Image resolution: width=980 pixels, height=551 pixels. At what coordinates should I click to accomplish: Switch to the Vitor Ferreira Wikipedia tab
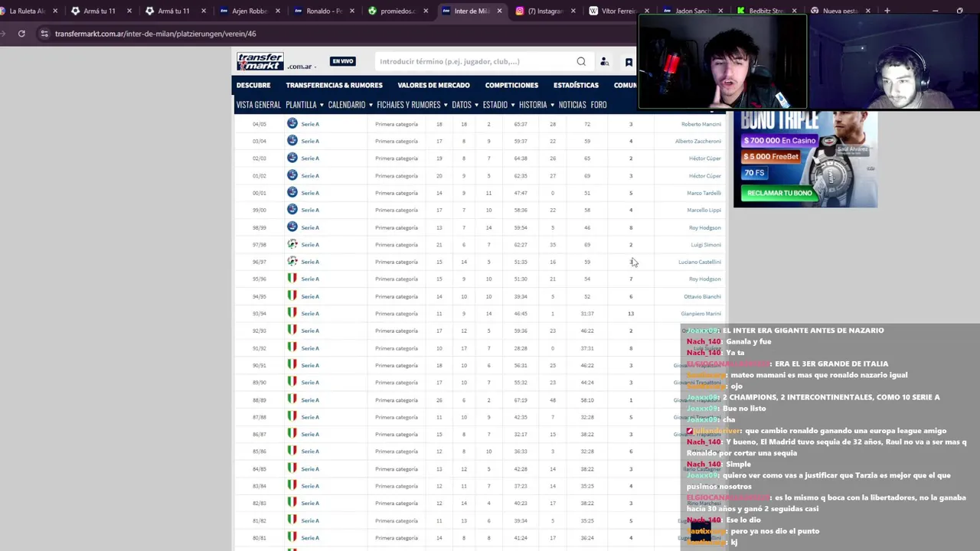tap(616, 11)
